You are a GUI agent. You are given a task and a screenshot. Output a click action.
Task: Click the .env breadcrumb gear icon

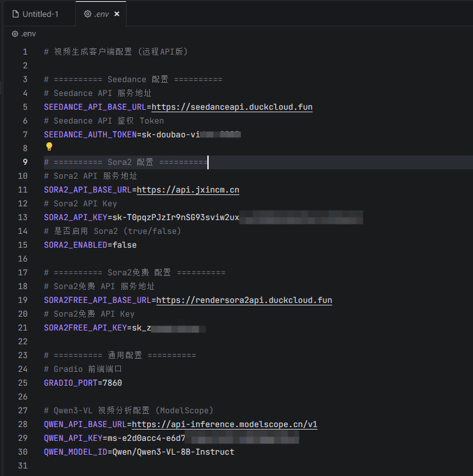tap(15, 34)
